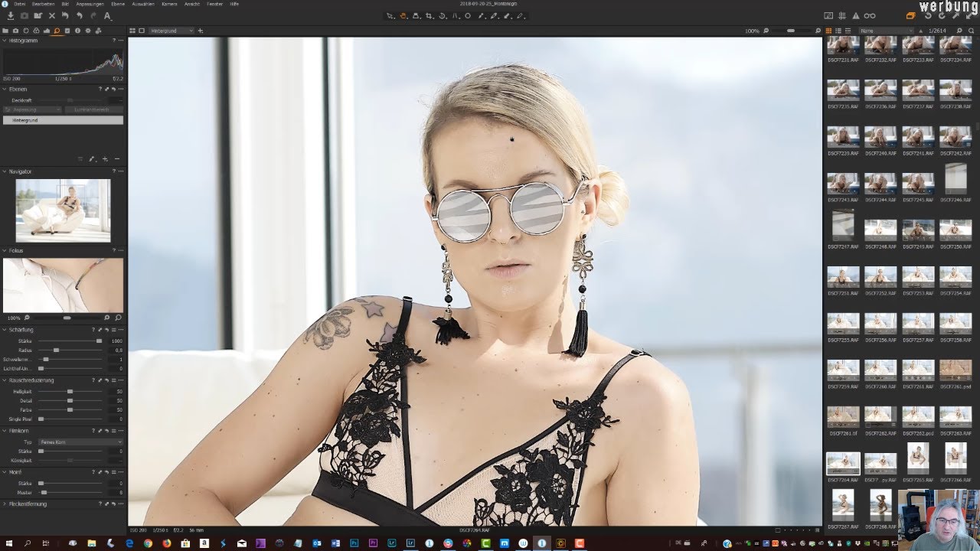Open the Metadata info tool tab
Image resolution: width=980 pixels, height=551 pixels.
tap(77, 31)
